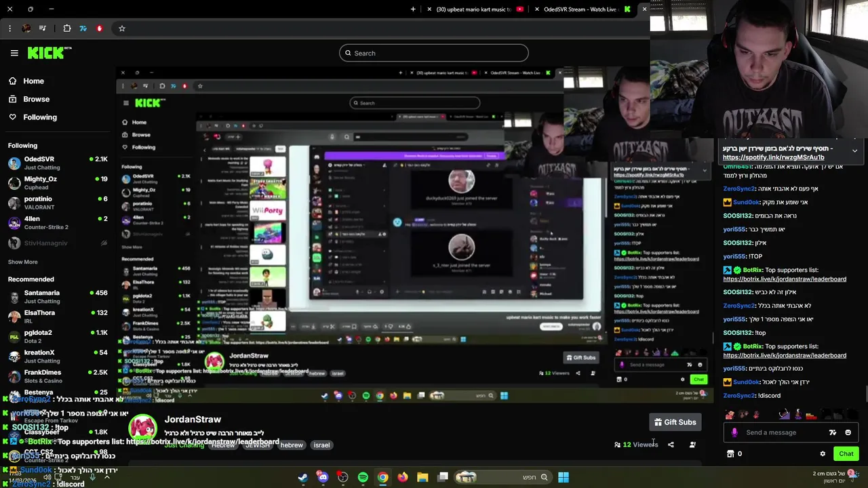Open pgldota2 recommended channel
Viewport: 868px width, 488px height.
coord(58,336)
